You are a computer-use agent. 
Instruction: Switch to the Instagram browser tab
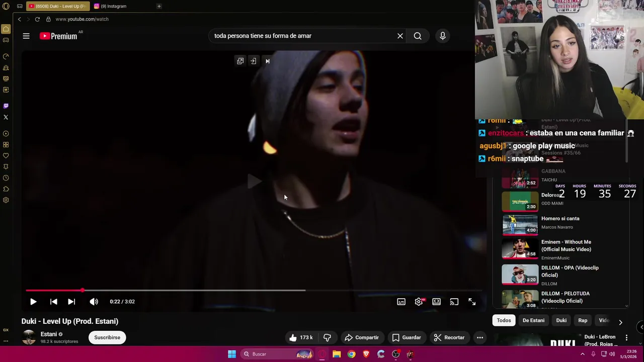click(x=113, y=6)
